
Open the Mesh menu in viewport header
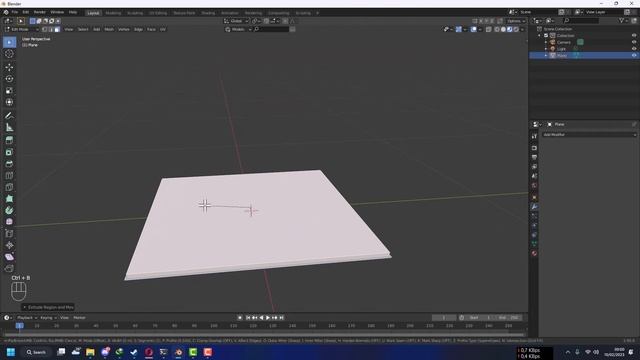(x=109, y=29)
